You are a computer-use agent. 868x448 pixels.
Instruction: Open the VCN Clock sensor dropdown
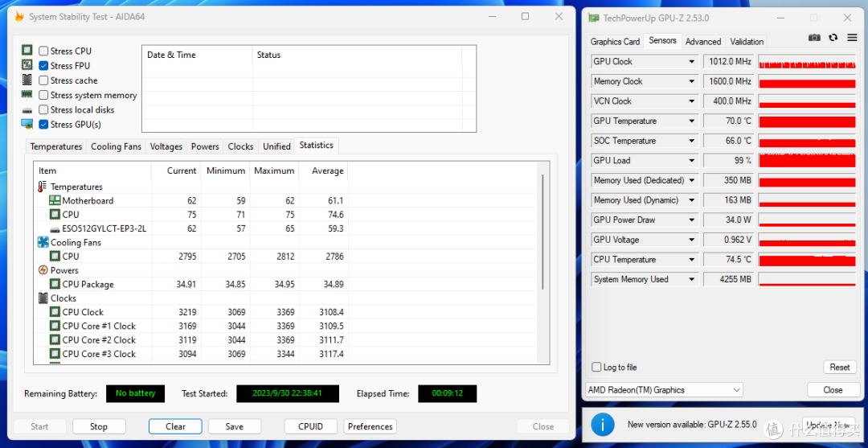coord(691,101)
